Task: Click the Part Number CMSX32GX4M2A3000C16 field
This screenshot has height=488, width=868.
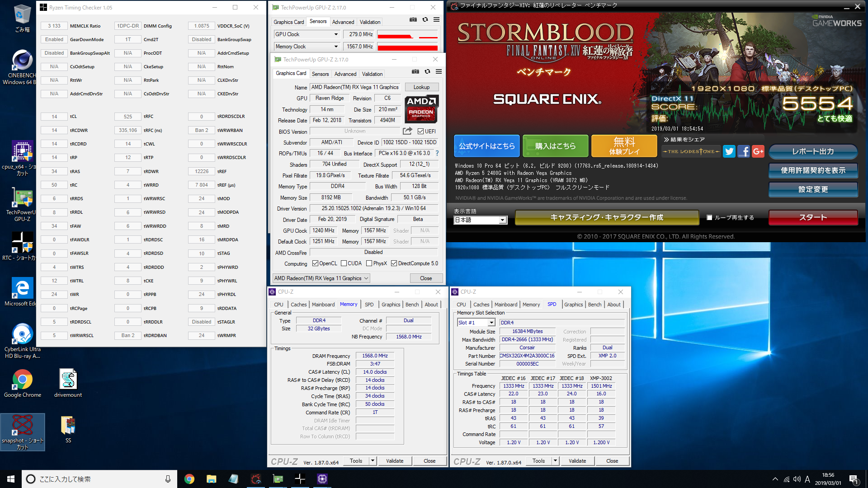Action: pyautogui.click(x=527, y=356)
